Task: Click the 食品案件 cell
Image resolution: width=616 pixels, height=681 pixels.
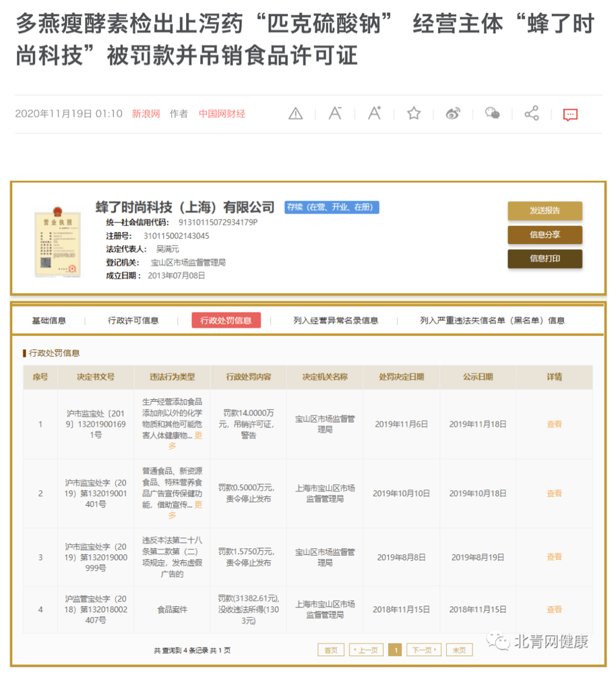Action: tap(173, 610)
